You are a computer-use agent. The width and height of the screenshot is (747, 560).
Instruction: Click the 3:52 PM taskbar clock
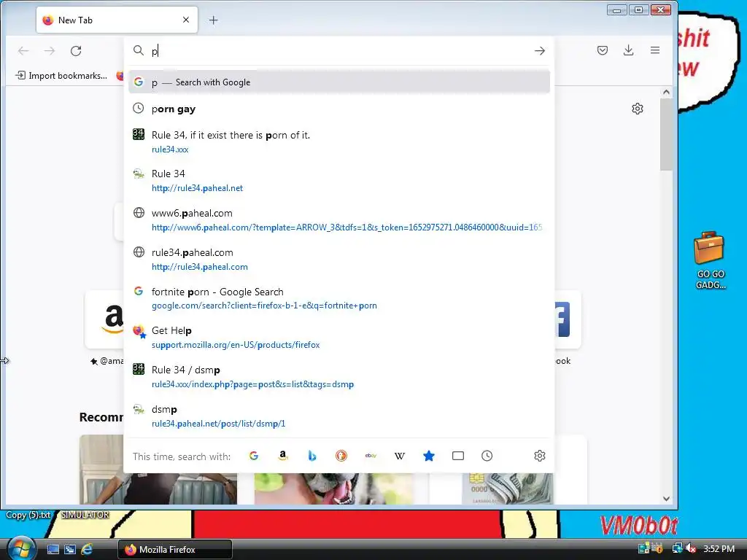point(719,548)
